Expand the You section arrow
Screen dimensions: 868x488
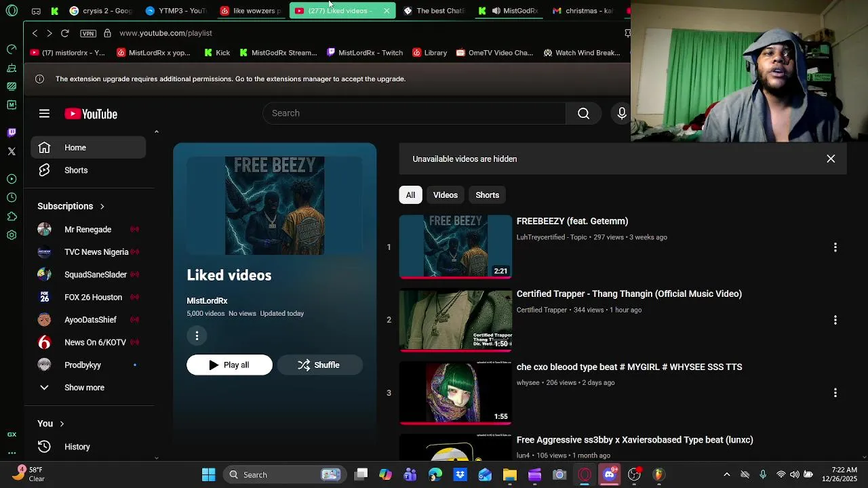pos(62,424)
